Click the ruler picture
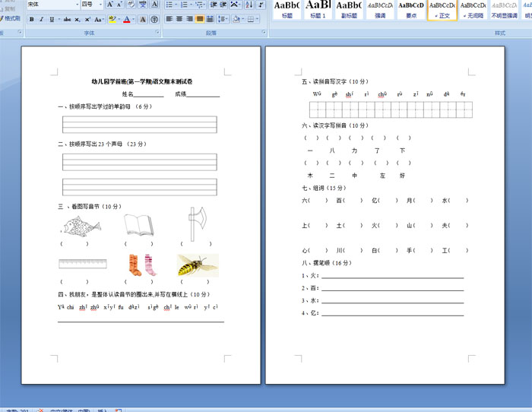532x412 pixels. (83, 264)
